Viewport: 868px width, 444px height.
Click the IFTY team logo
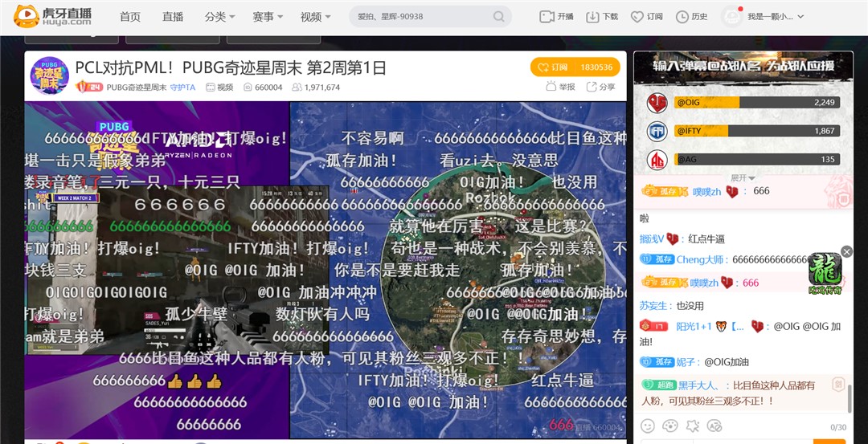pyautogui.click(x=657, y=132)
